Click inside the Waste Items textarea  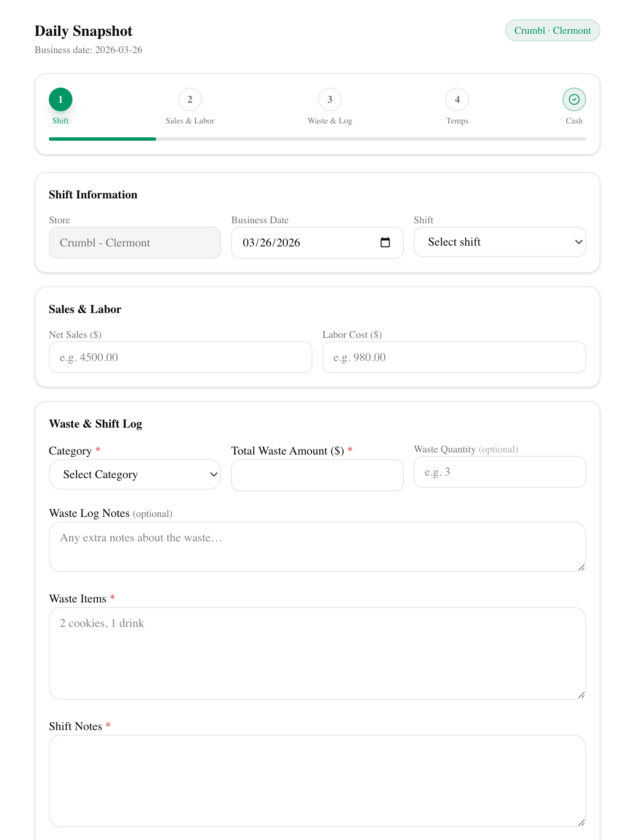317,653
